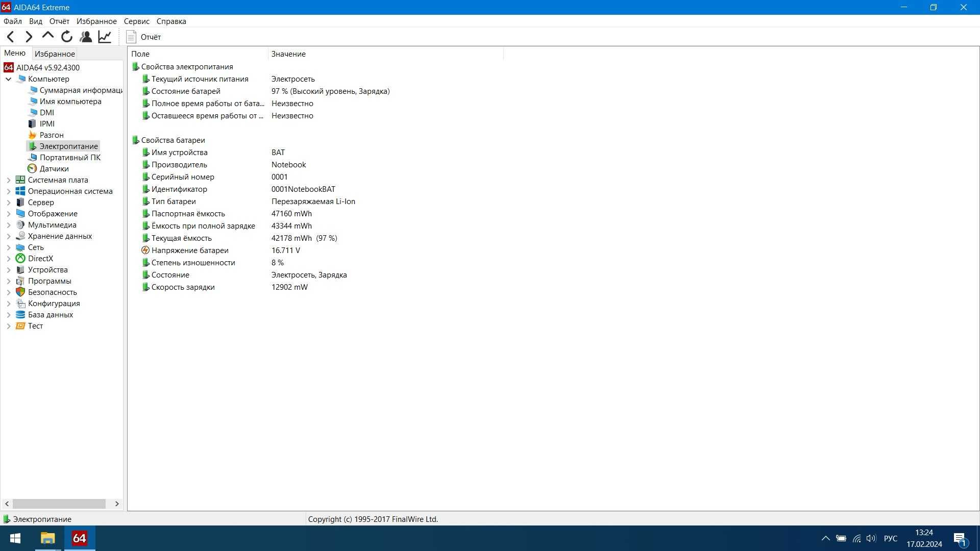Viewport: 980px width, 551px height.
Task: Click the Программы tree icon
Action: [20, 281]
